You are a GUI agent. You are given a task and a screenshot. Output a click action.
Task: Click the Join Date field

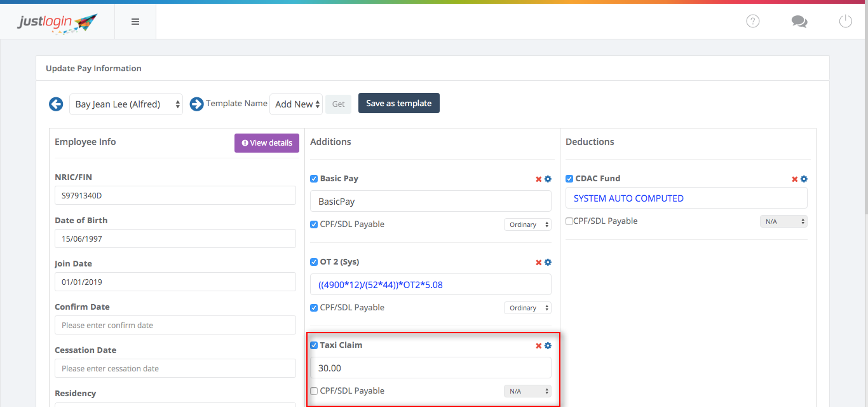click(x=175, y=282)
